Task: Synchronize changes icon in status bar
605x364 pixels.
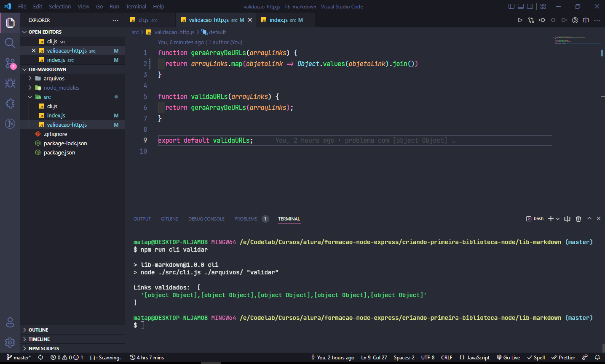Action: click(x=41, y=357)
